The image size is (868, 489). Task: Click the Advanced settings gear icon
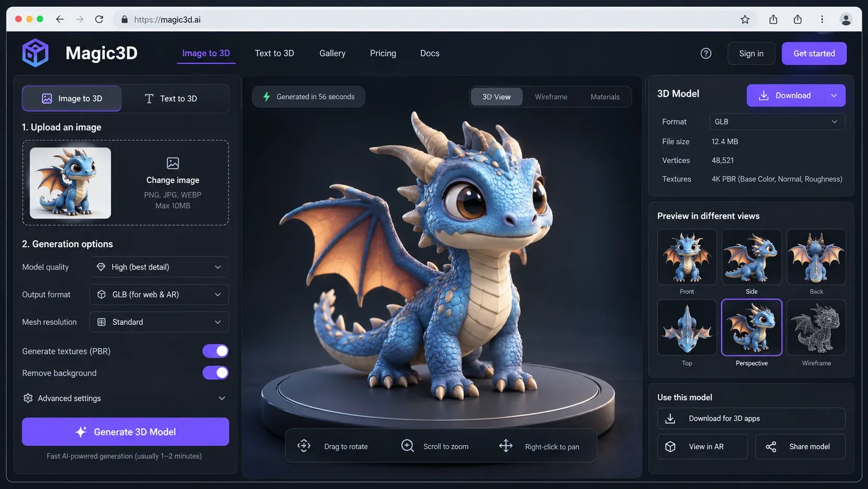pyautogui.click(x=28, y=398)
